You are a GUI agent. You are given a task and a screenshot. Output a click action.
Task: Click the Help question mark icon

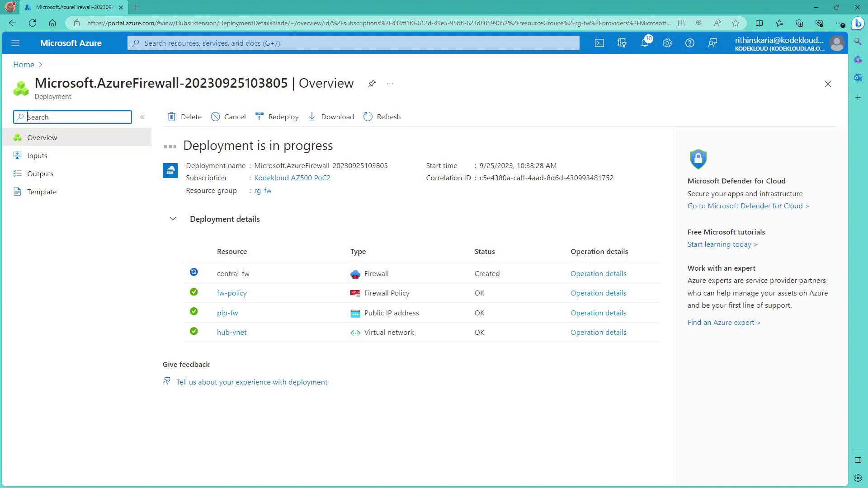pos(689,43)
